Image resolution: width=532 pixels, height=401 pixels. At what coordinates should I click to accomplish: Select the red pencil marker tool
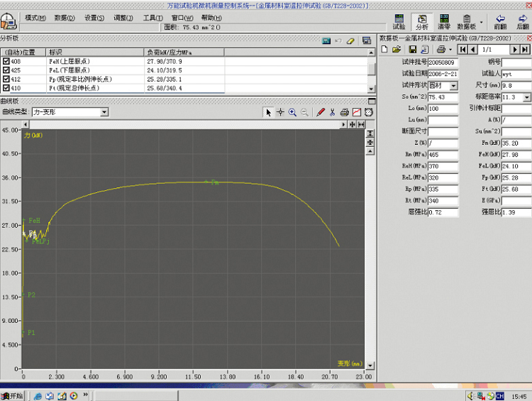click(321, 112)
